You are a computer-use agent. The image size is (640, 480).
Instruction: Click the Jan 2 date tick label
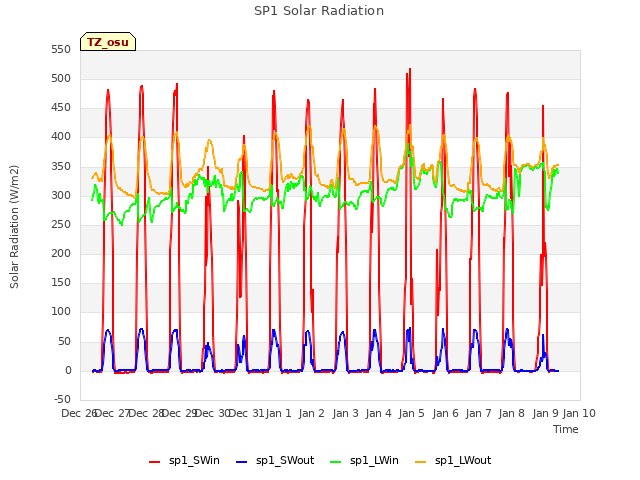(x=311, y=413)
